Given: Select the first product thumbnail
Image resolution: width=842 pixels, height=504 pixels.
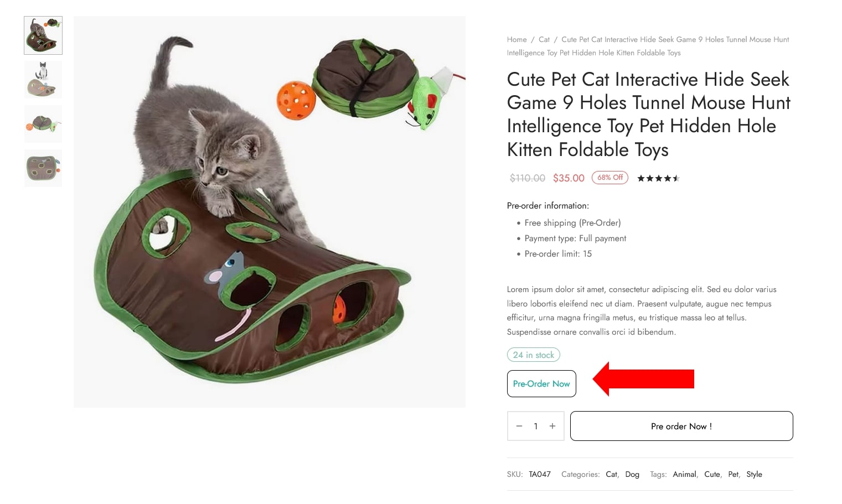Looking at the screenshot, I should [43, 35].
